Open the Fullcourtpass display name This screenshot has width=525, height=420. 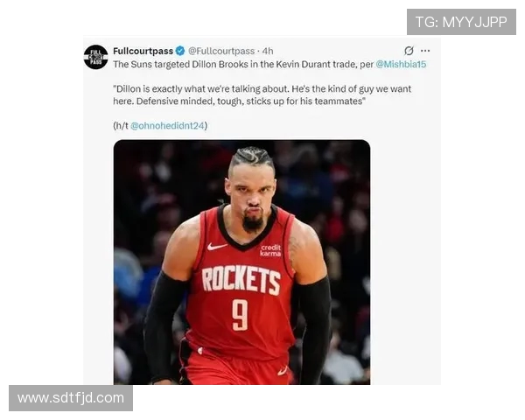coord(143,51)
